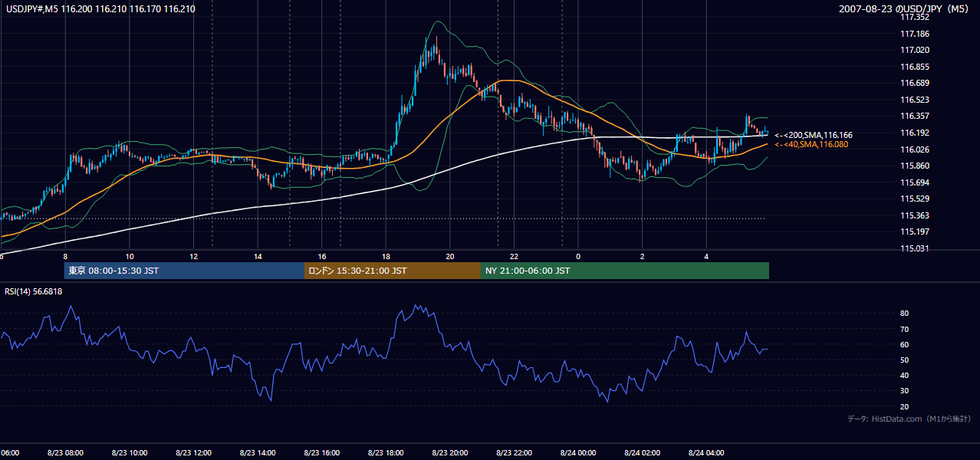Click RSI scale value 80
This screenshot has height=460, width=980.
pos(904,314)
